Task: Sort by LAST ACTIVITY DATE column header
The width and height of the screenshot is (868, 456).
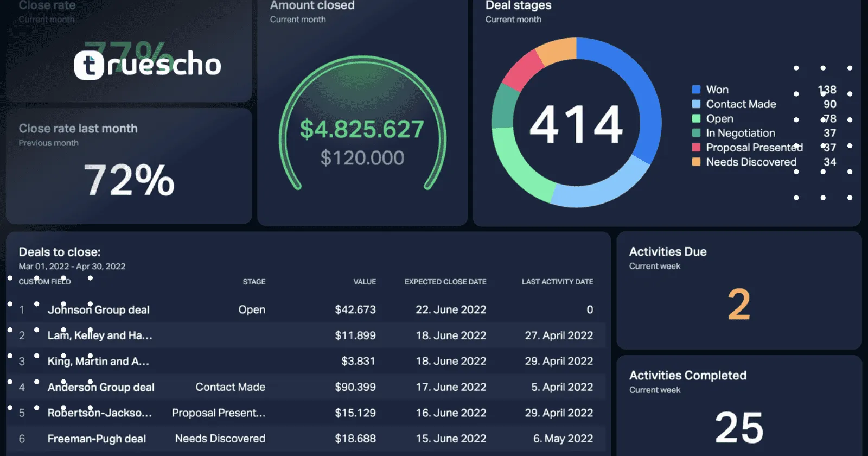Action: [557, 282]
